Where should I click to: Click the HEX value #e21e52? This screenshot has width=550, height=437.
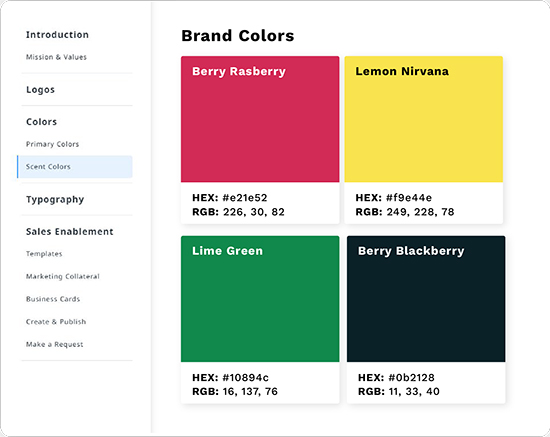pos(245,198)
